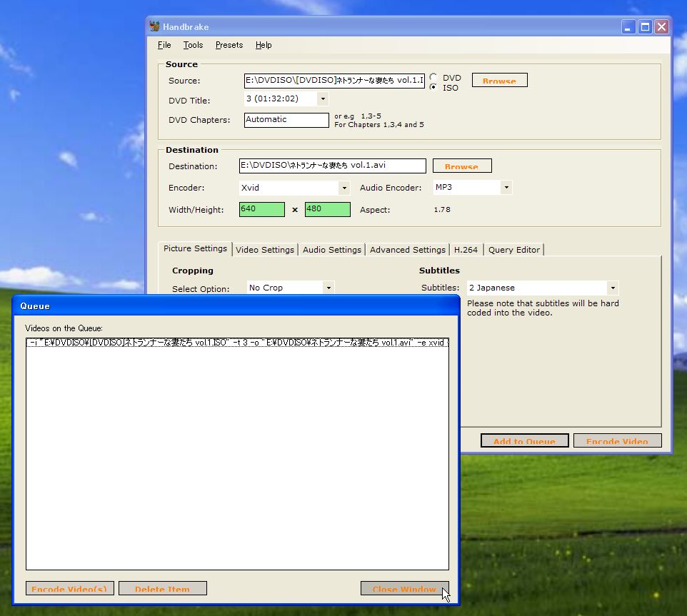Click the Handbrake pineapple icon in title bar

coord(154,26)
